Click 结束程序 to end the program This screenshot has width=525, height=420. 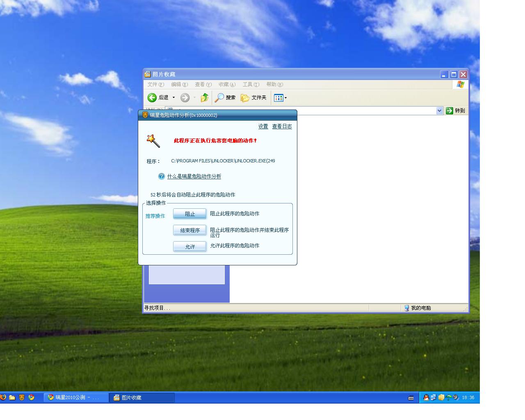tap(189, 230)
